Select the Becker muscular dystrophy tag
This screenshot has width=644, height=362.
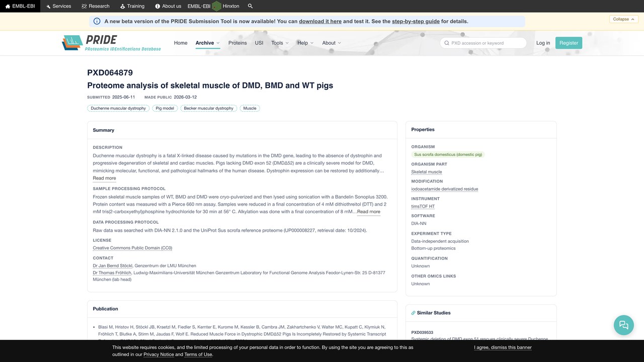pyautogui.click(x=209, y=108)
